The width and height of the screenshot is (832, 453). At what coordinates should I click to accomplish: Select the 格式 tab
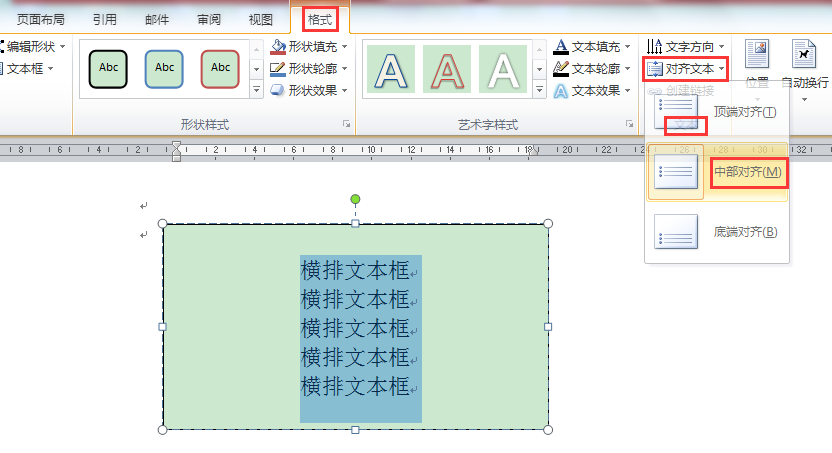[320, 20]
